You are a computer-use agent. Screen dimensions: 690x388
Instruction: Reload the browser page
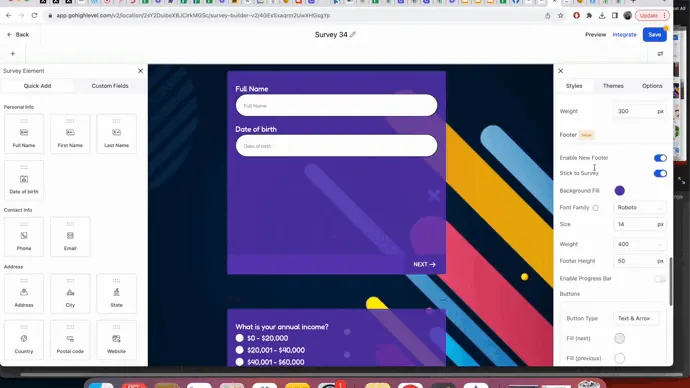(x=34, y=15)
